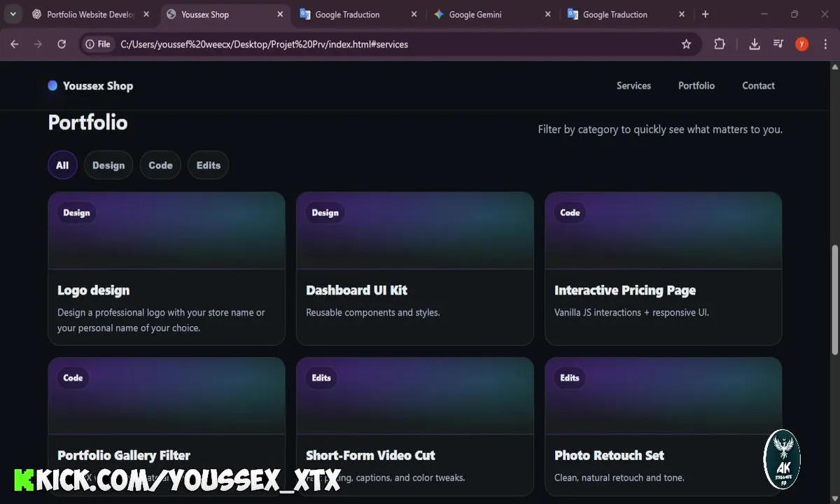
Task: Open the Extensions puzzle icon
Action: click(x=720, y=44)
